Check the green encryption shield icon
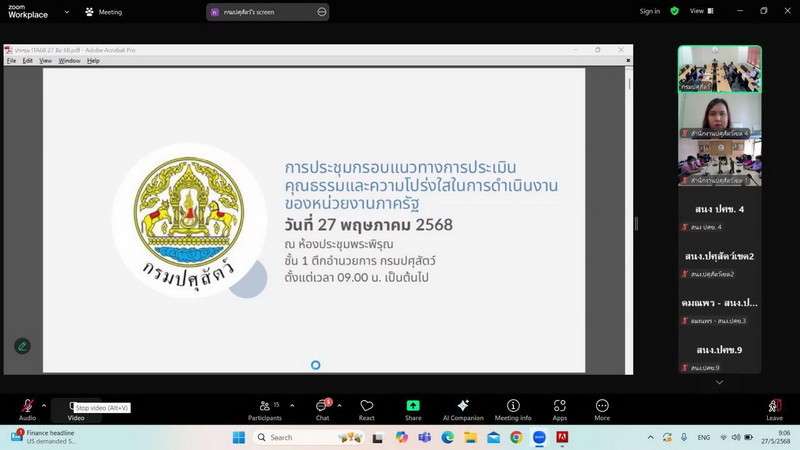The image size is (800, 450). point(674,11)
